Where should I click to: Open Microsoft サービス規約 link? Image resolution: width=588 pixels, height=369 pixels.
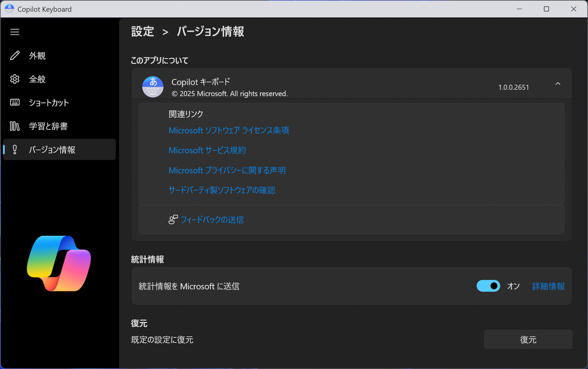[207, 151]
